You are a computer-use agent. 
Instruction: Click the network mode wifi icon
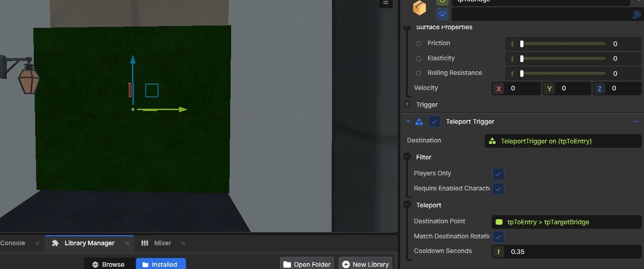click(442, 14)
